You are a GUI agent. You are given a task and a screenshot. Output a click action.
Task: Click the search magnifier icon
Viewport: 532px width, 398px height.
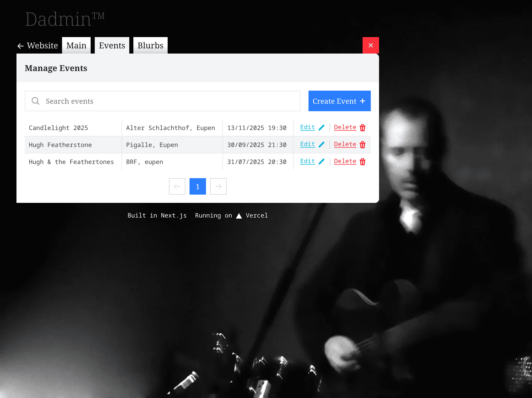click(x=36, y=101)
